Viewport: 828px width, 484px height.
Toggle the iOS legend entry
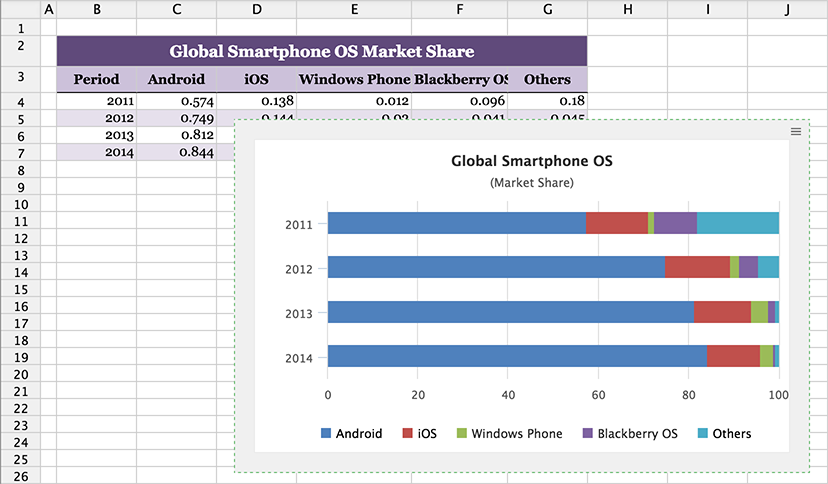(418, 434)
